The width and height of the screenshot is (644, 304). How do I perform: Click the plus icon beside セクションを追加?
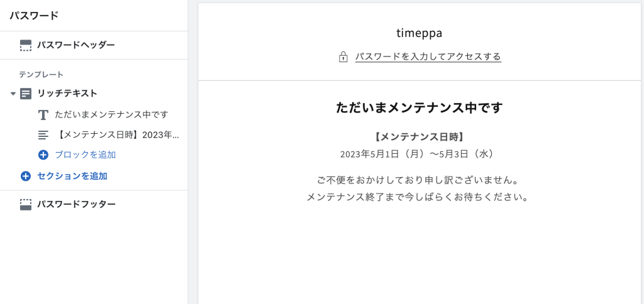click(x=26, y=176)
